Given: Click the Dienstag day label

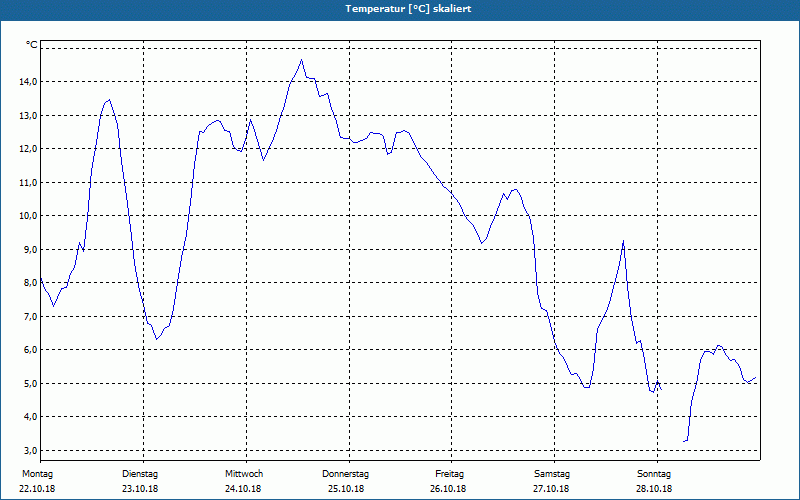Looking at the screenshot, I should pos(140,474).
